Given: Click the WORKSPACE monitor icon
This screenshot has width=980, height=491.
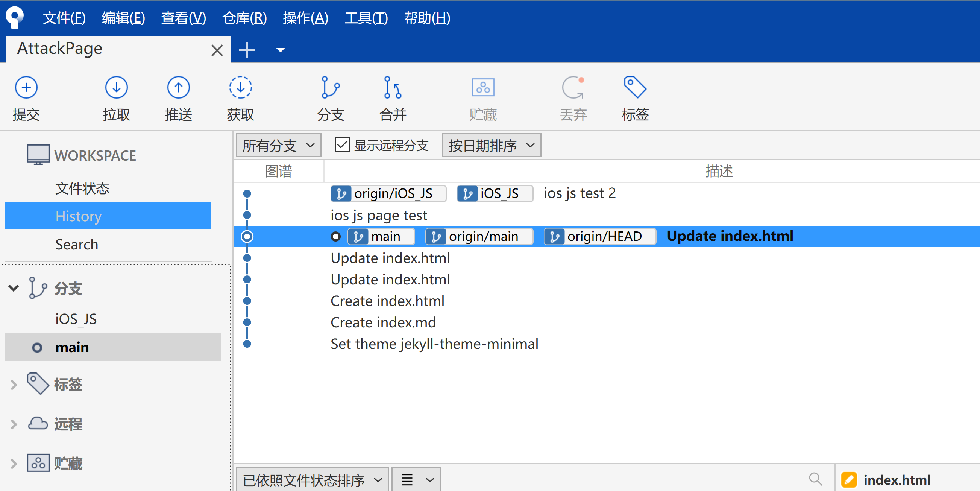Looking at the screenshot, I should (x=38, y=155).
